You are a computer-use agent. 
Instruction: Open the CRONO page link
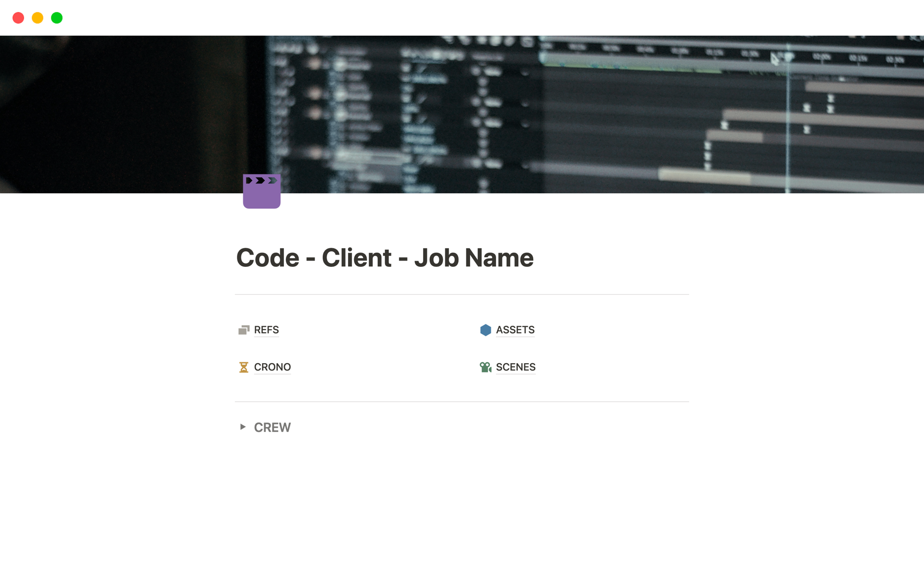point(272,367)
